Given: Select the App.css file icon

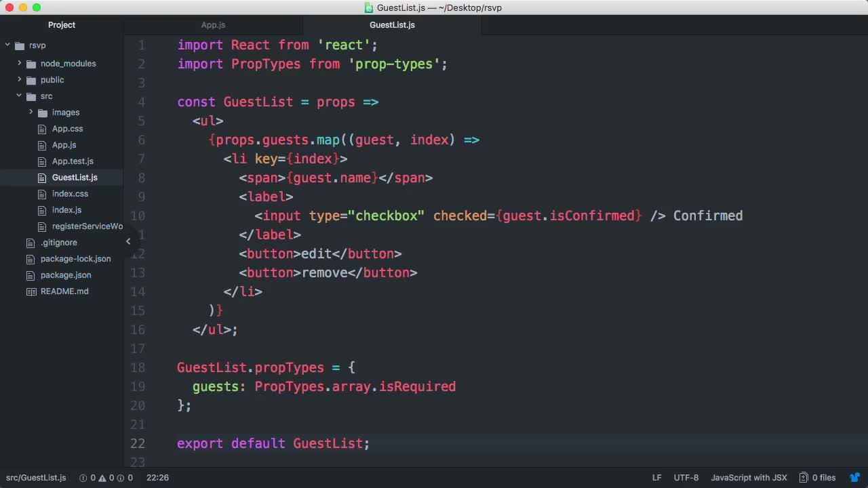Looking at the screenshot, I should point(41,129).
